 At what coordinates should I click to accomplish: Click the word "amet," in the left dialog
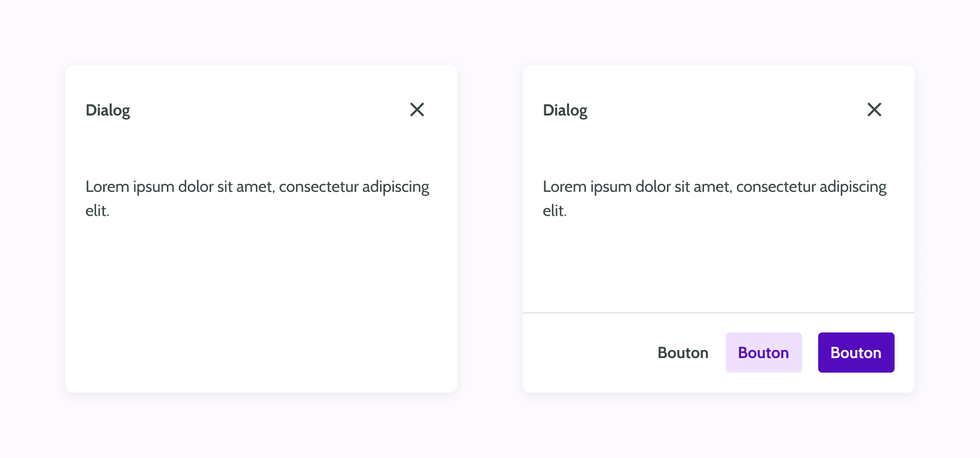coord(255,187)
